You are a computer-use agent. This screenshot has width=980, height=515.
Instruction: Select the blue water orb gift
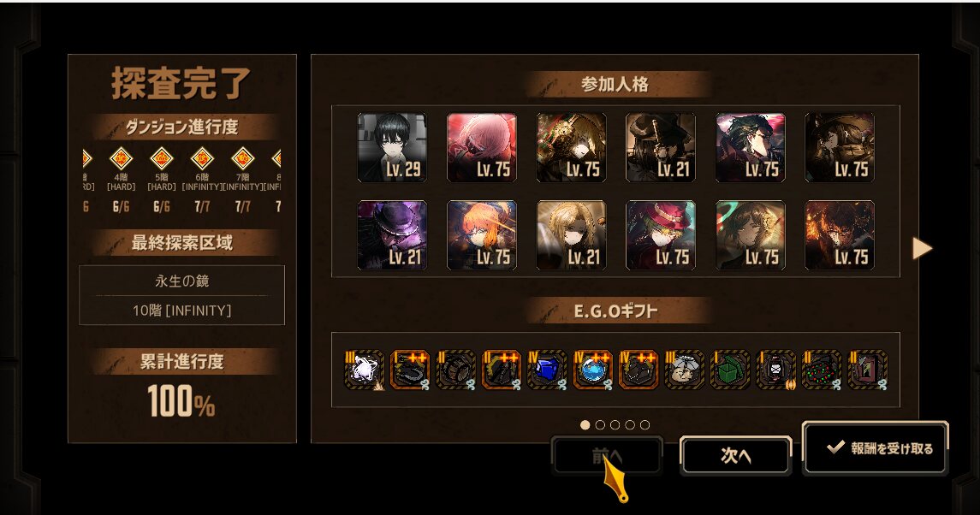tap(592, 370)
